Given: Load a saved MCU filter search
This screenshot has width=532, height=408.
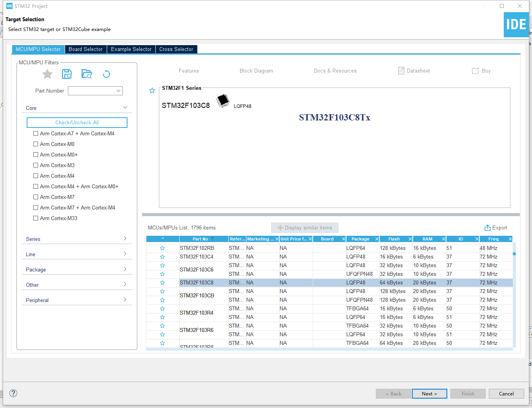Looking at the screenshot, I should coord(87,74).
